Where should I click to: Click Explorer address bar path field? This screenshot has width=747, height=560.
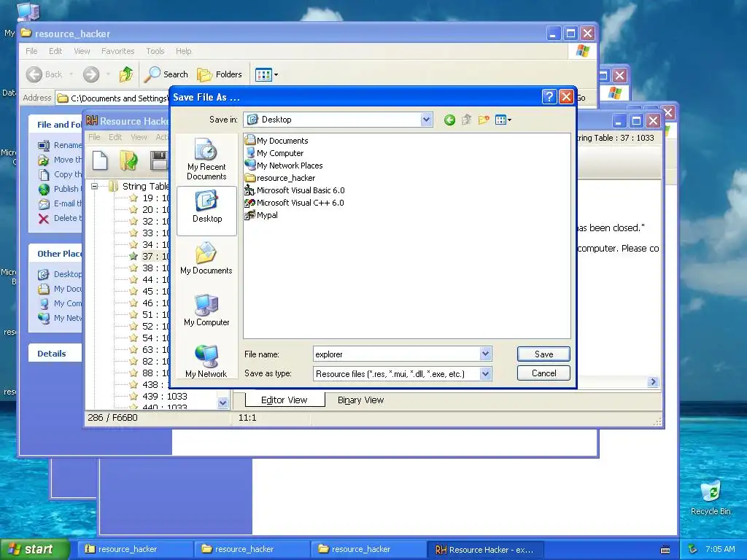tap(113, 98)
